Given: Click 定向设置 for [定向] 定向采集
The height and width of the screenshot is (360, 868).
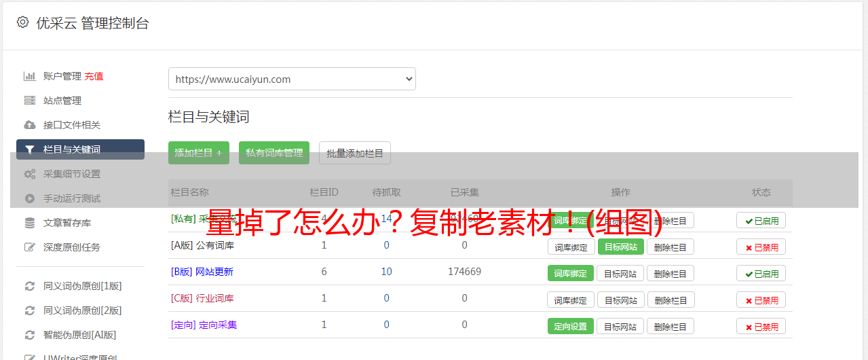Looking at the screenshot, I should pyautogui.click(x=571, y=326).
